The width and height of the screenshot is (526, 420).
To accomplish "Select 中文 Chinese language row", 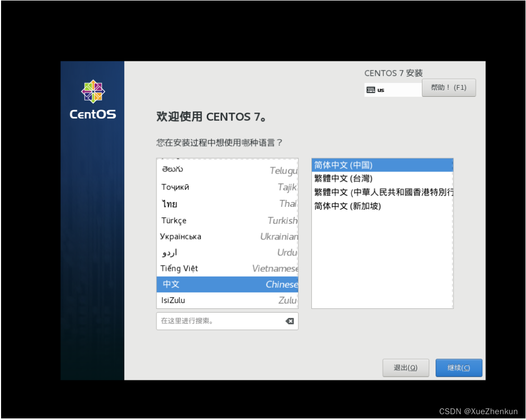I will 227,285.
